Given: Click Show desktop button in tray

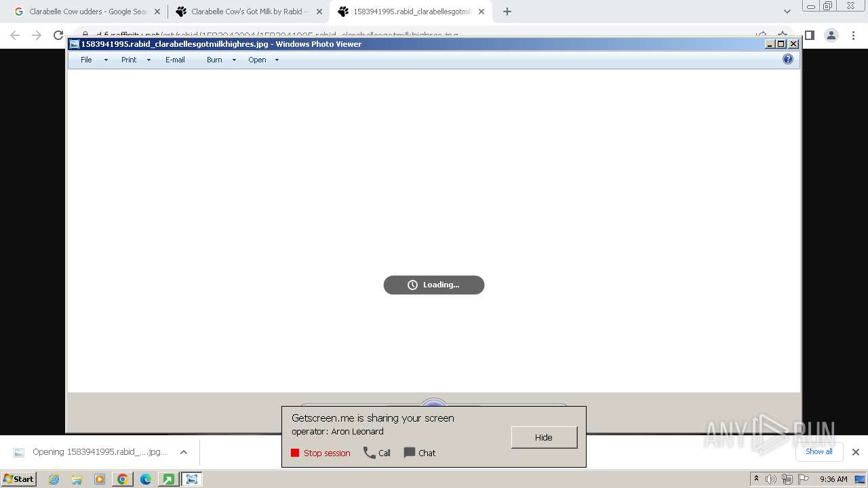Looking at the screenshot, I should [x=861, y=479].
